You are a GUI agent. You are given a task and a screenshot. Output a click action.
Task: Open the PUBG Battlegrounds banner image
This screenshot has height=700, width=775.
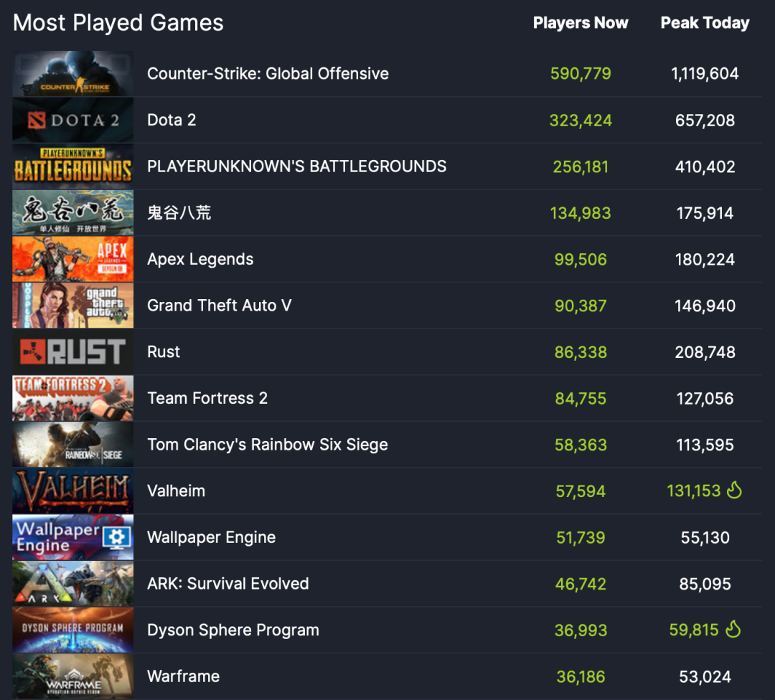(72, 166)
